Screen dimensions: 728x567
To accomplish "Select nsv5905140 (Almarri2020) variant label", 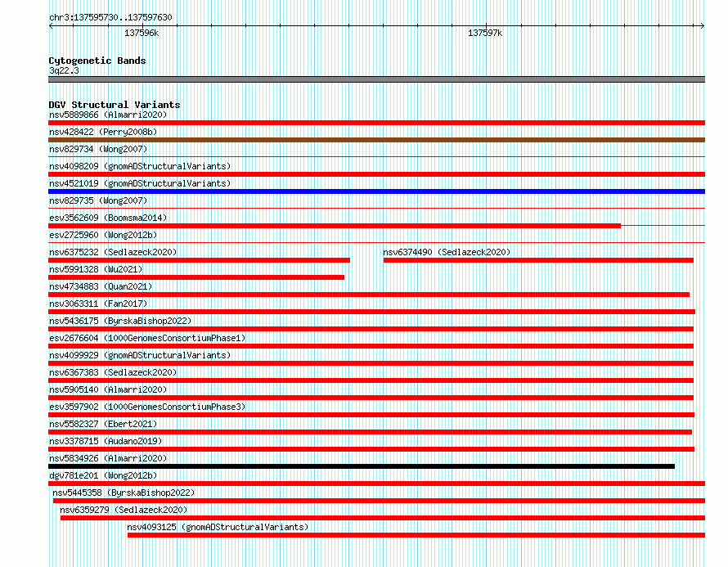I will click(x=108, y=389).
